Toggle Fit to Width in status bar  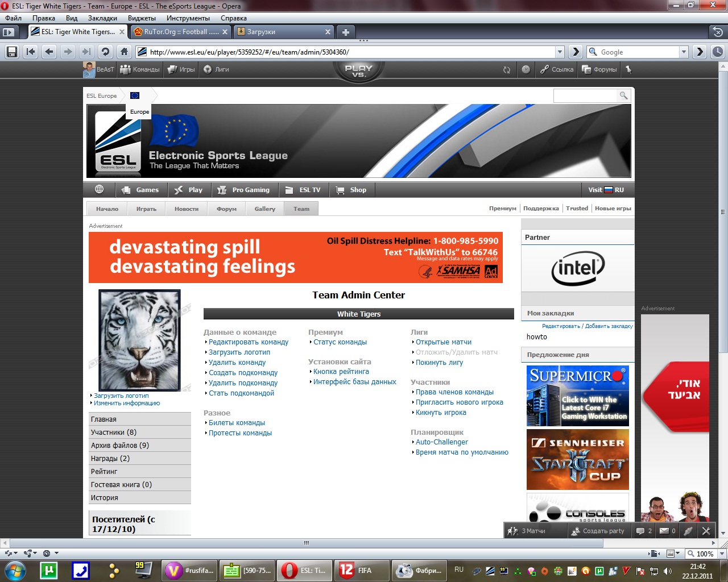(x=655, y=554)
